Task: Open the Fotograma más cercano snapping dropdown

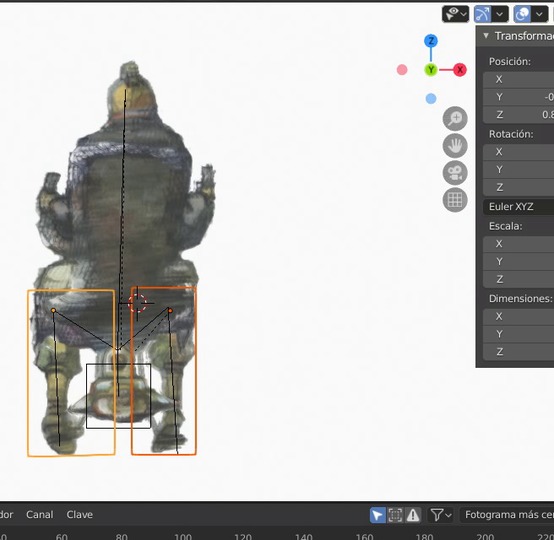Action: click(507, 515)
